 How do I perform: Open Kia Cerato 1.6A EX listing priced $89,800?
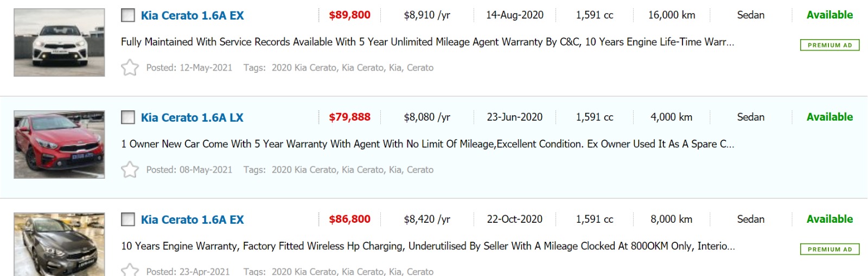pyautogui.click(x=192, y=16)
